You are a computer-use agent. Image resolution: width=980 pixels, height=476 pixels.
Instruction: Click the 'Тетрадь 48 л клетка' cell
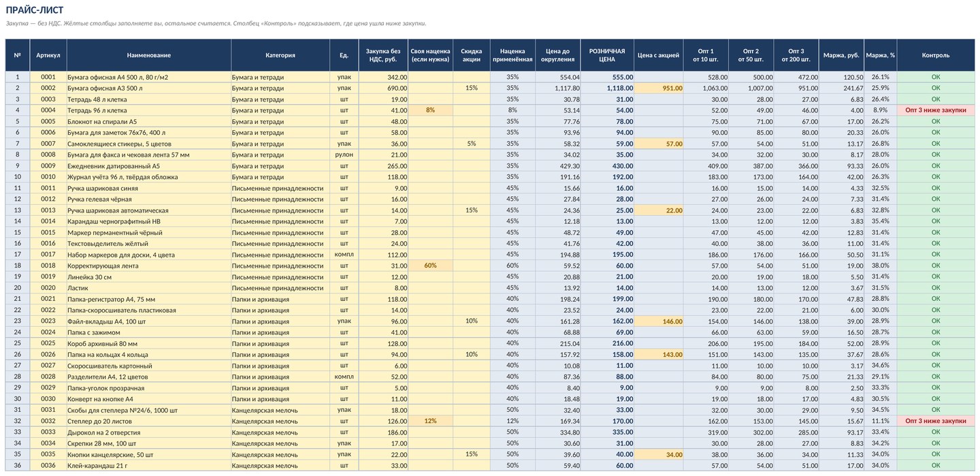(x=148, y=99)
